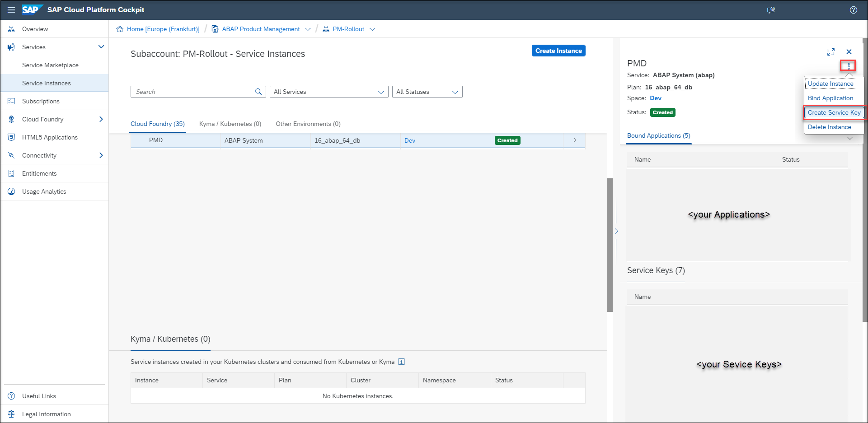
Task: Click the Subscriptions sidebar icon
Action: click(x=11, y=101)
